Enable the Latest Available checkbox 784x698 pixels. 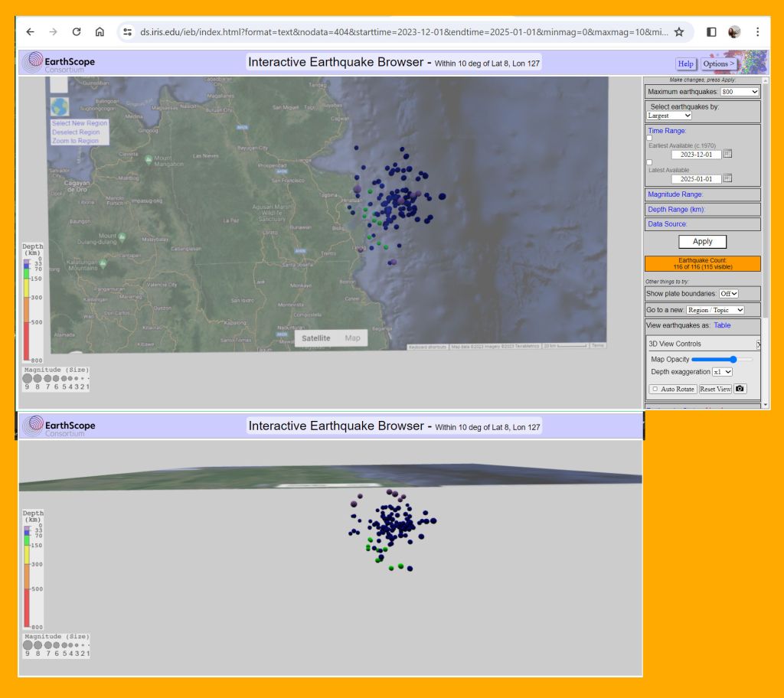[x=651, y=162]
